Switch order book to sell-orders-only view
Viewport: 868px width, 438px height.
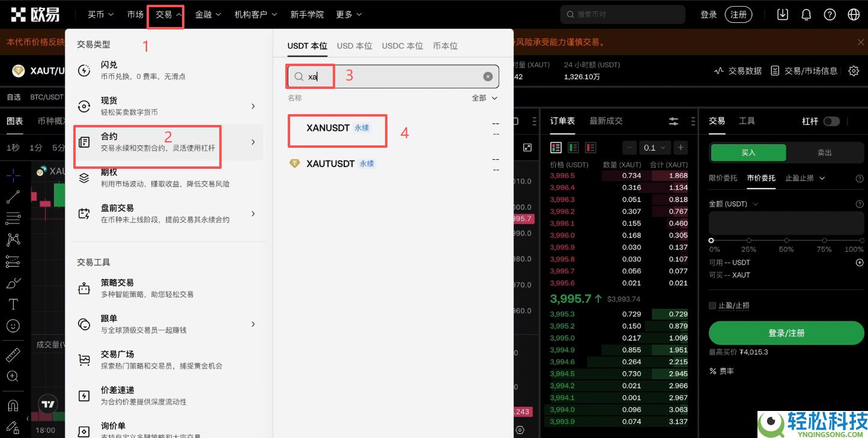point(590,147)
